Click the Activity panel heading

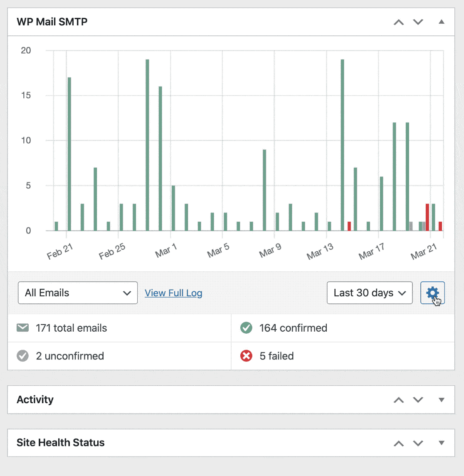35,400
